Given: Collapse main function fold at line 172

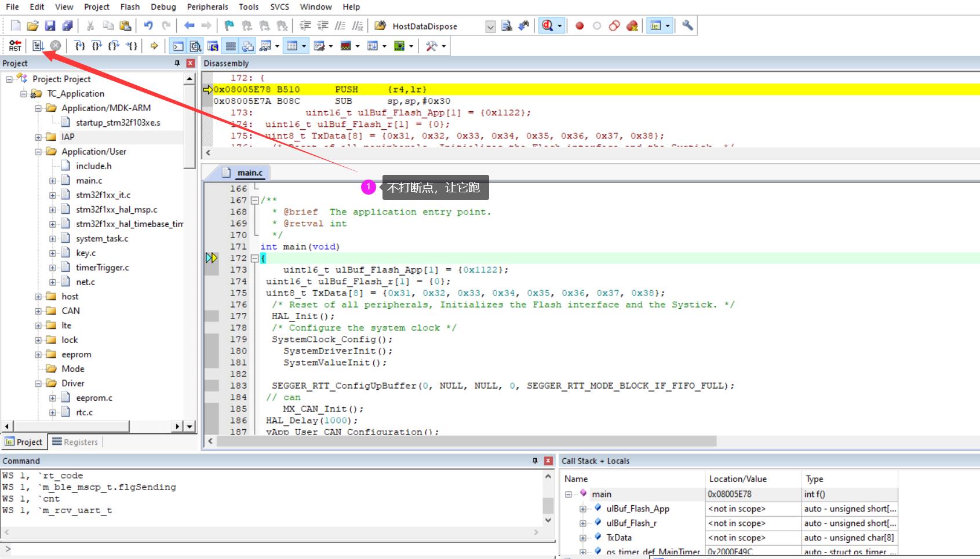Looking at the screenshot, I should [x=254, y=258].
